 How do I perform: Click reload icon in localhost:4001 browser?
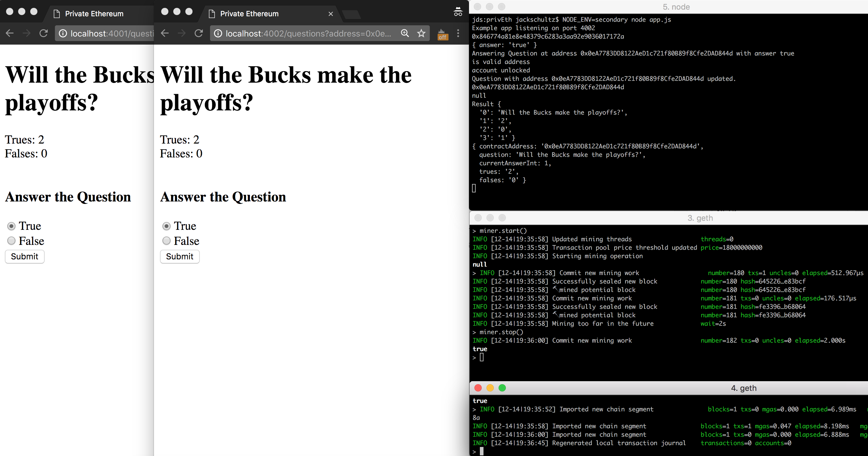click(43, 33)
